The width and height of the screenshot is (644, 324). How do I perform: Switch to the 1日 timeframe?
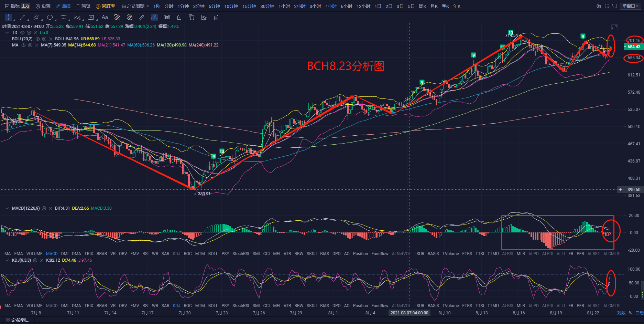click(x=378, y=6)
